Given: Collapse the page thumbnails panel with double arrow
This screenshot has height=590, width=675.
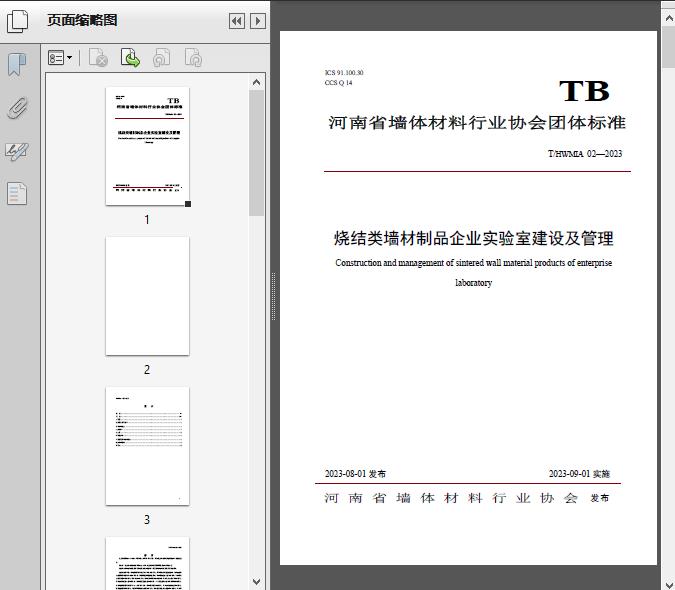Looking at the screenshot, I should coord(236,21).
